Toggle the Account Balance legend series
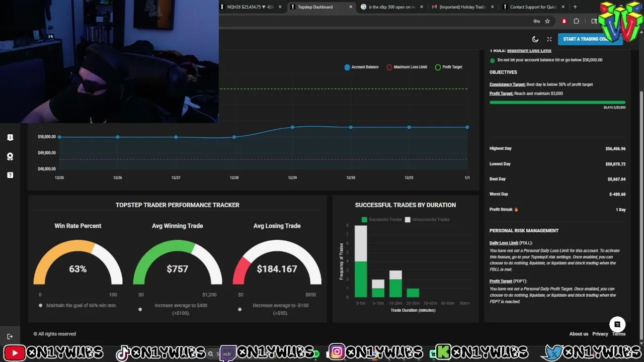 tap(361, 67)
